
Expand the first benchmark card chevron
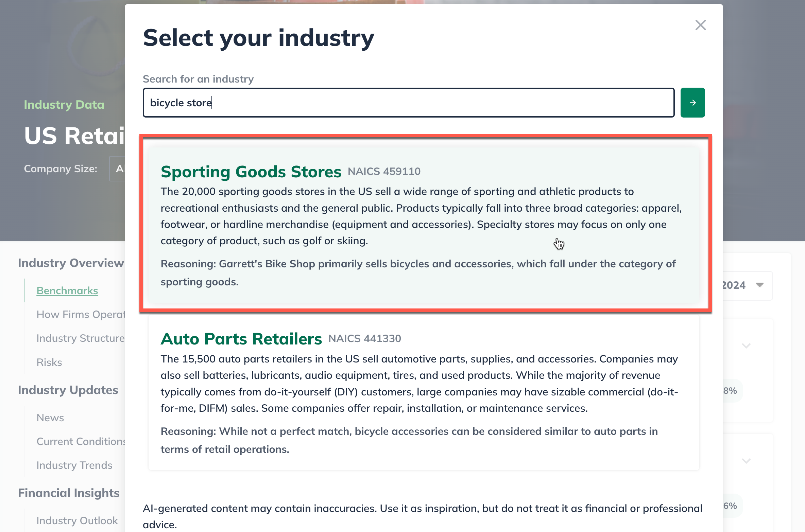(746, 346)
